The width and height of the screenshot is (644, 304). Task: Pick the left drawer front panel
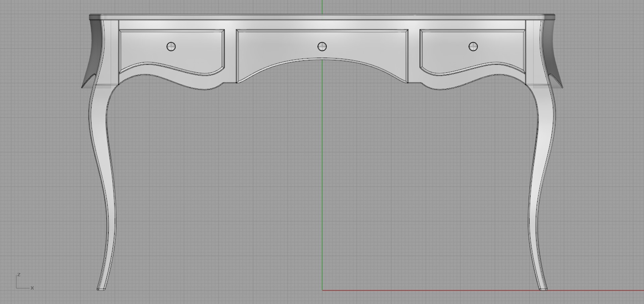(172, 52)
